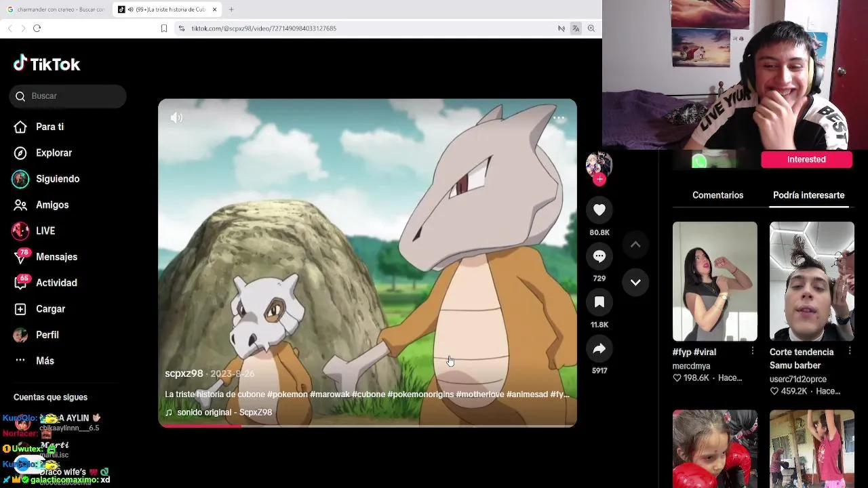The width and height of the screenshot is (868, 488).
Task: Open mercdmya profile link
Action: pyautogui.click(x=691, y=366)
